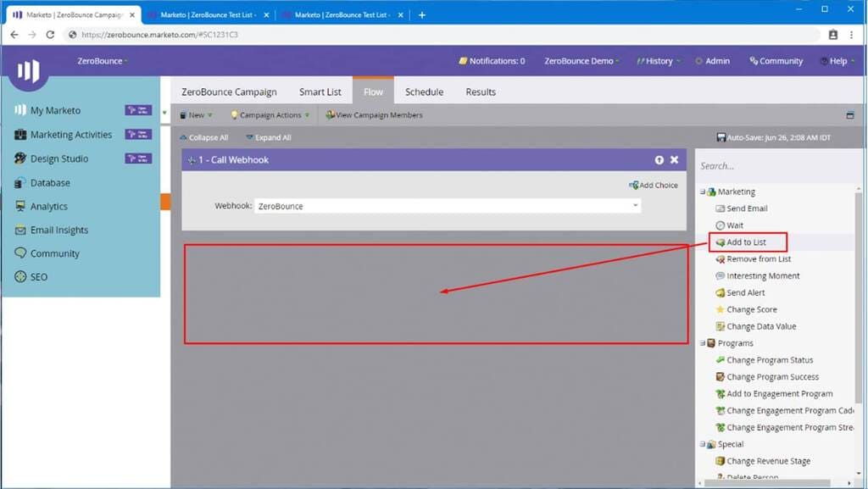868x489 pixels.
Task: Open the Database section
Action: click(50, 182)
